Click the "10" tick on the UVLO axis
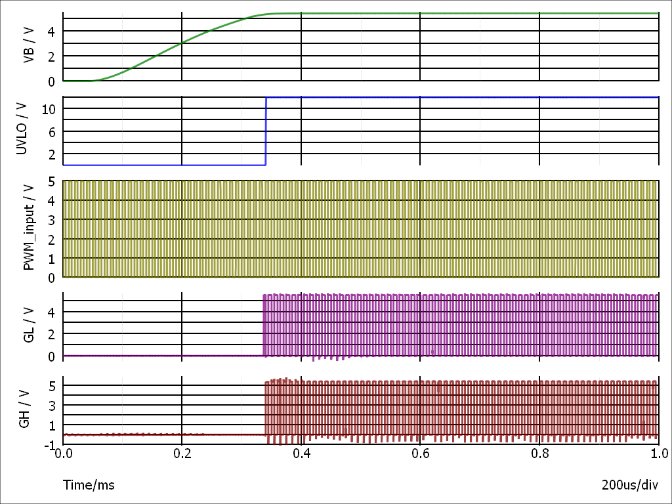This screenshot has height=504, width=672. click(x=50, y=107)
